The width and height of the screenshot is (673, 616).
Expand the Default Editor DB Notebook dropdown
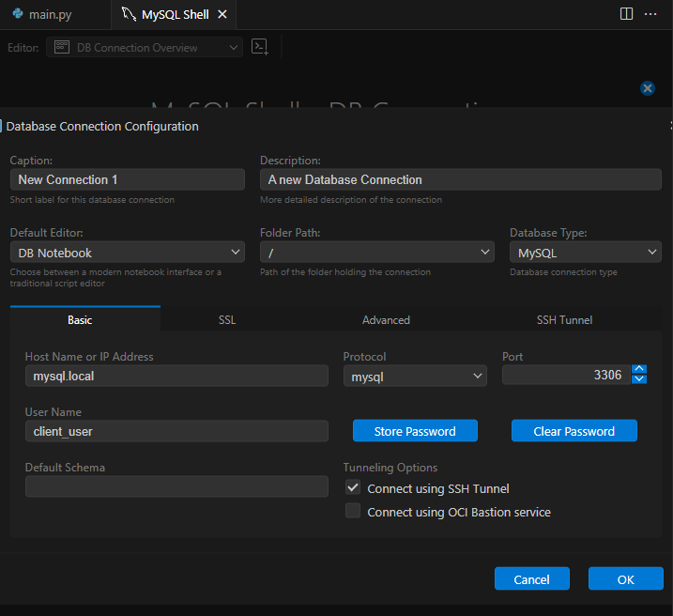(x=128, y=253)
